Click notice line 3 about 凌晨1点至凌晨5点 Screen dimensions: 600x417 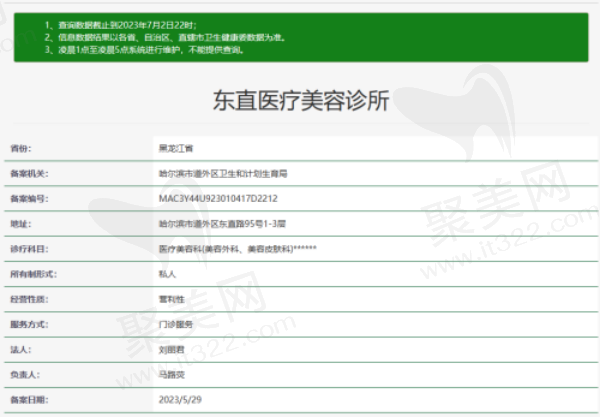[144, 50]
